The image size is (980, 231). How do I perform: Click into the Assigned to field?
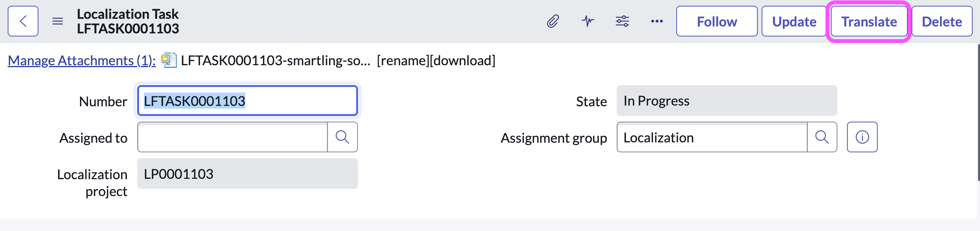coord(233,137)
